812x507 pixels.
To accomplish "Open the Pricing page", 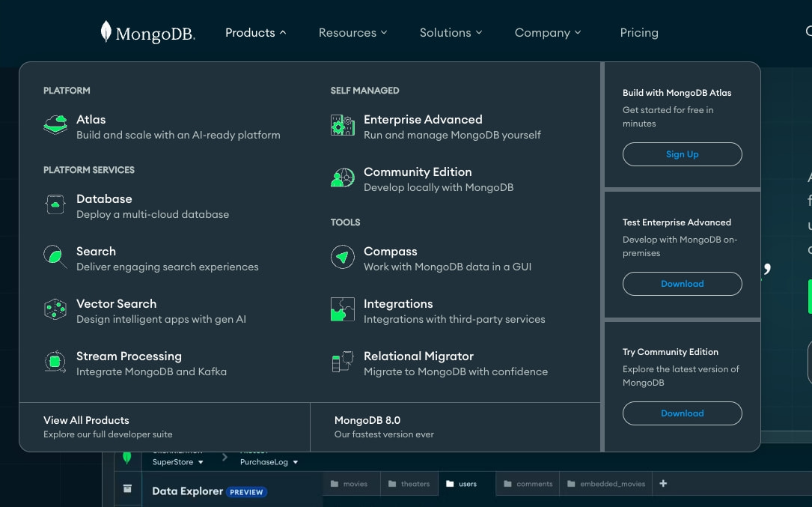I will click(639, 33).
